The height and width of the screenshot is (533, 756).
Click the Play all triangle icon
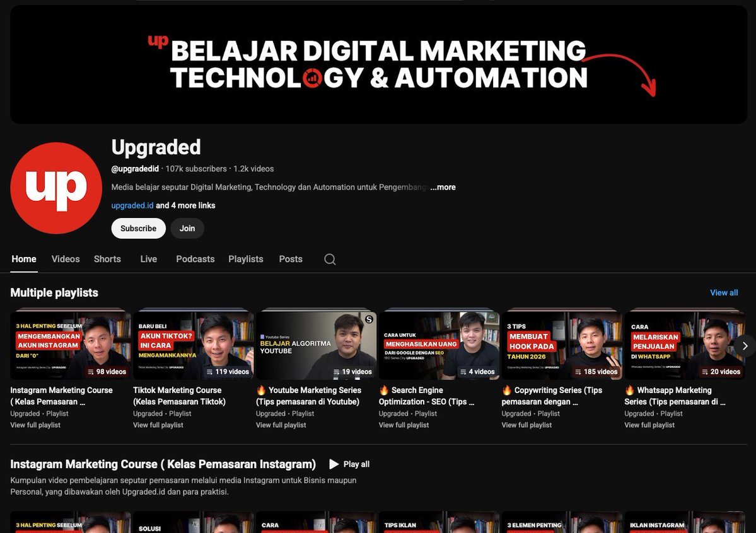click(x=334, y=464)
